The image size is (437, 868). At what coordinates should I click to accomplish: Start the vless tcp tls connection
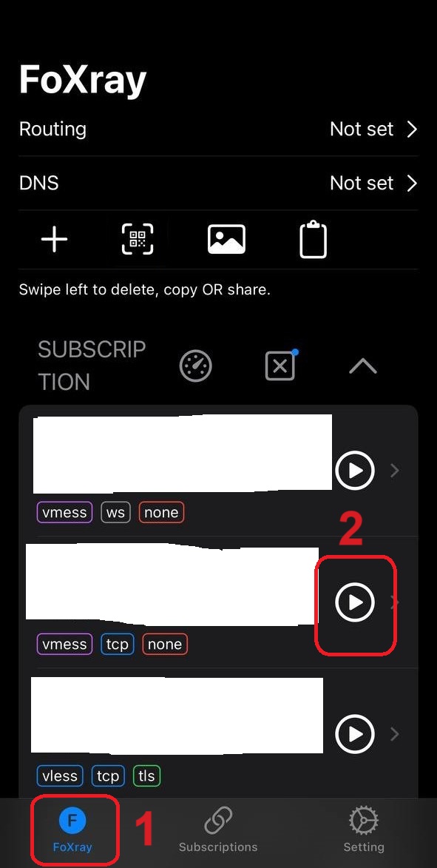(x=355, y=733)
